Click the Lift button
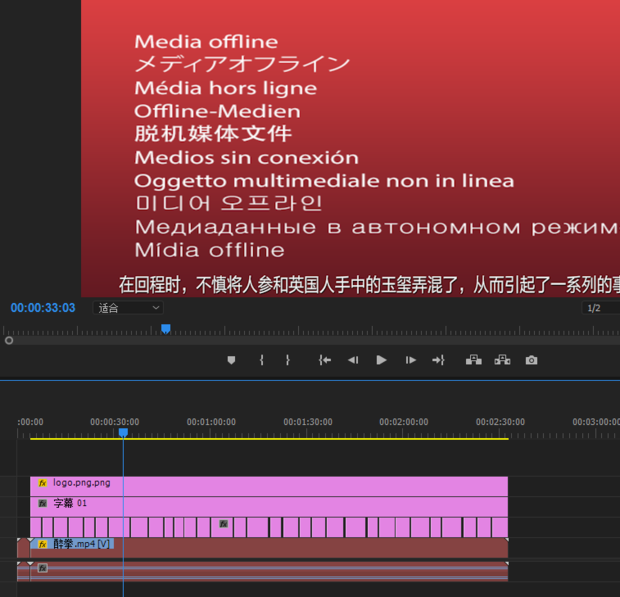Screen dimensions: 620x597 pyautogui.click(x=473, y=360)
